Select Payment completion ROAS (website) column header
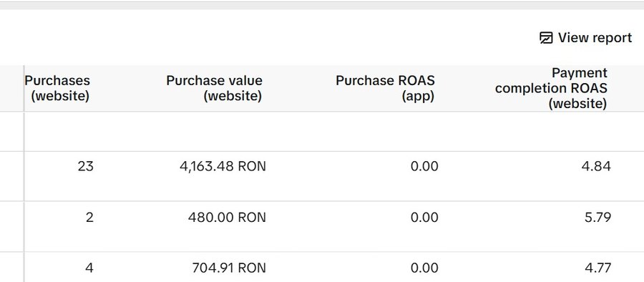Viewport: 644px width, 282px height. [551, 88]
